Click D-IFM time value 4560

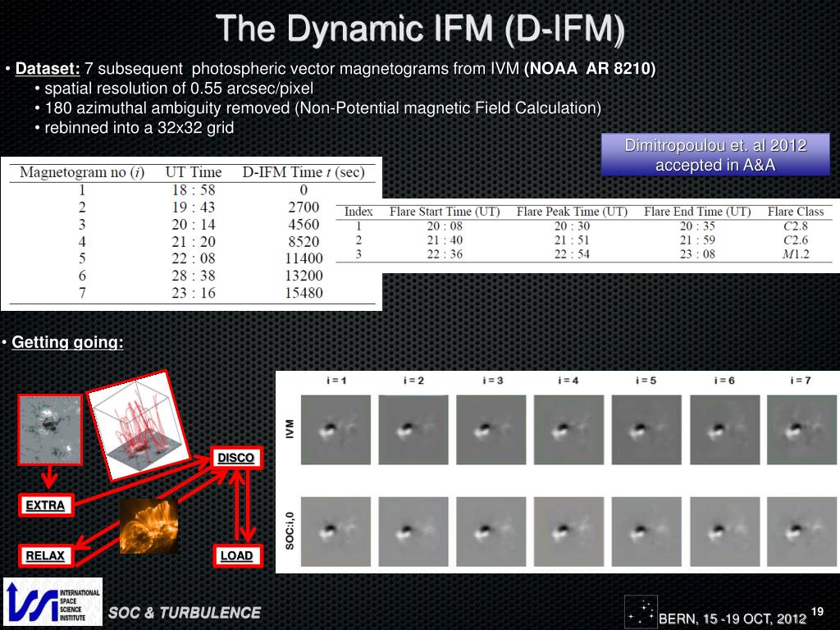(x=304, y=224)
